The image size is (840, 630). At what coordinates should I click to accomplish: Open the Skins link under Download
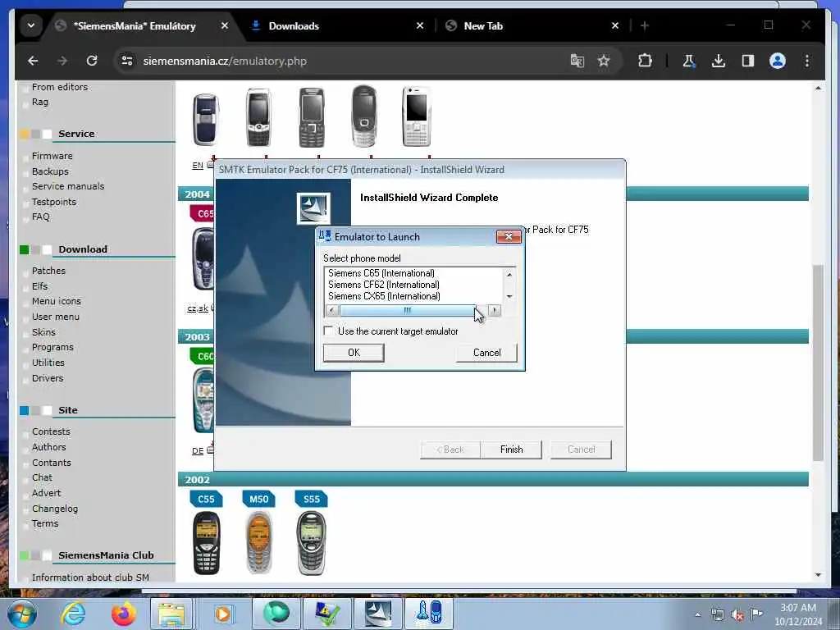[x=43, y=332]
